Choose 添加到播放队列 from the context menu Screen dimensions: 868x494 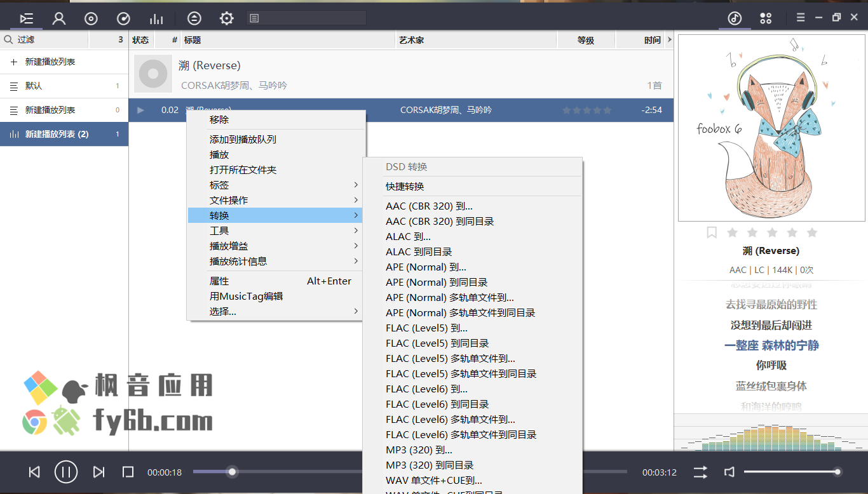(x=276, y=139)
